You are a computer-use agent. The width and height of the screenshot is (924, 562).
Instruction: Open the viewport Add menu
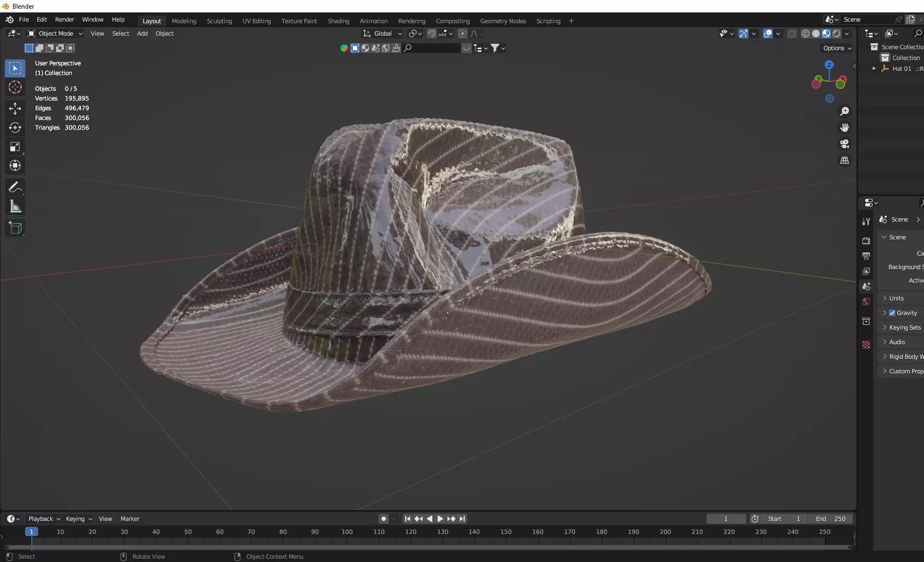(x=142, y=34)
